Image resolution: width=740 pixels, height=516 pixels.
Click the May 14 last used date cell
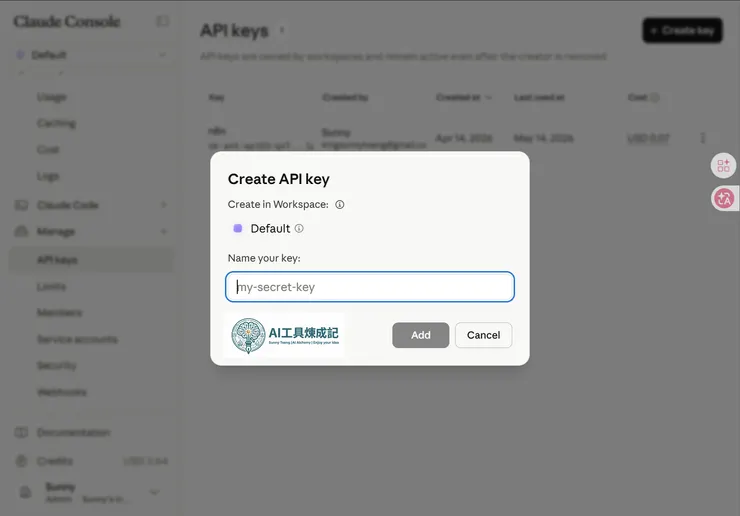point(544,138)
